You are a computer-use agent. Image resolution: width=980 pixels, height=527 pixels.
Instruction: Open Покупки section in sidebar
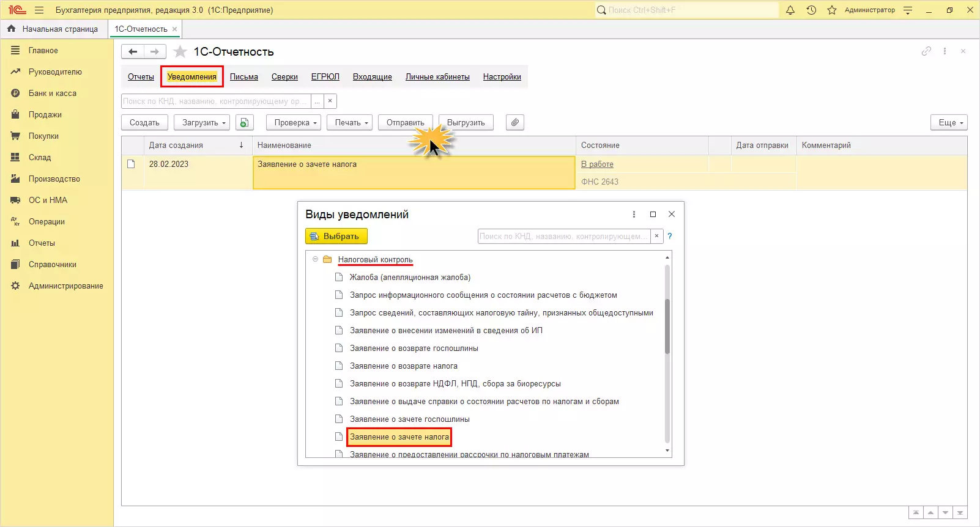pos(43,136)
